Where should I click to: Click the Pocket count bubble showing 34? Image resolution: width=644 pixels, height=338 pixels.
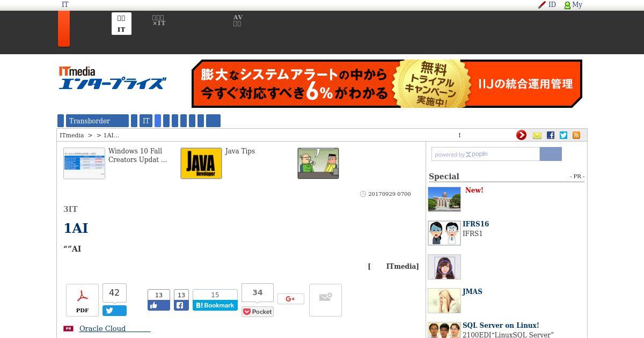click(258, 292)
